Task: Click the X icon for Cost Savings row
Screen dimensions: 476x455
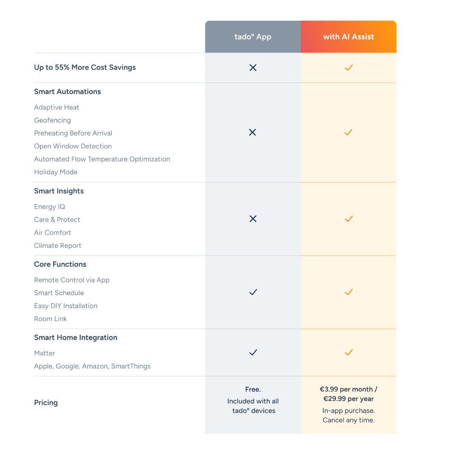Action: (x=253, y=68)
